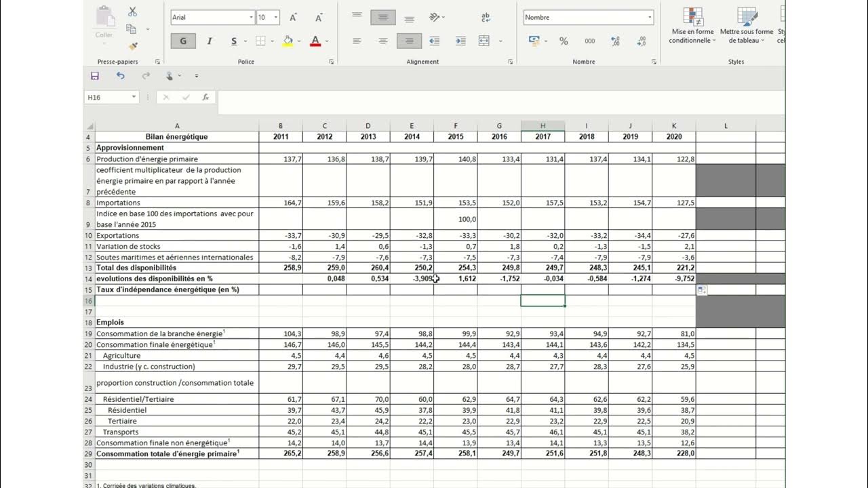The image size is (868, 488).
Task: Click cell value -9,752
Action: (x=674, y=279)
